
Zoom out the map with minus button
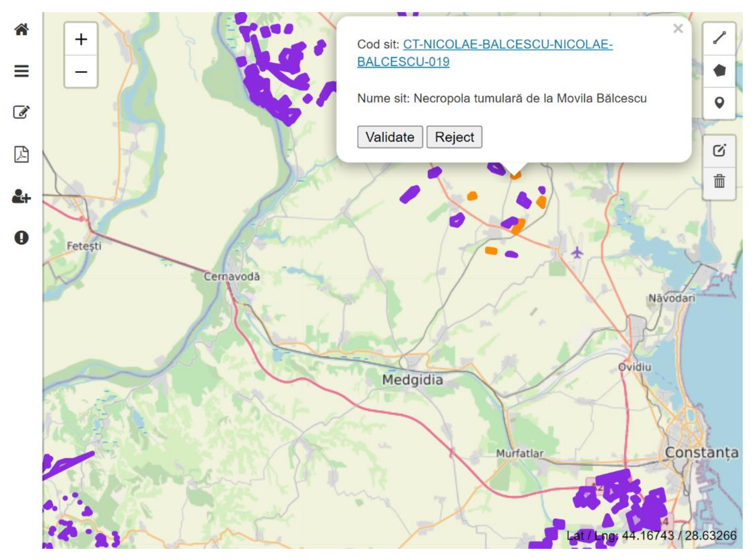tap(81, 72)
